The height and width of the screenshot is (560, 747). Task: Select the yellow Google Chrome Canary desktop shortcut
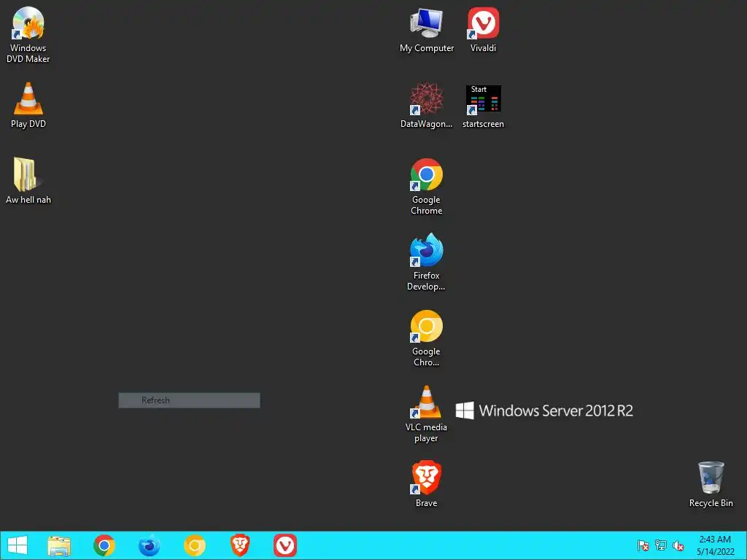[426, 338]
